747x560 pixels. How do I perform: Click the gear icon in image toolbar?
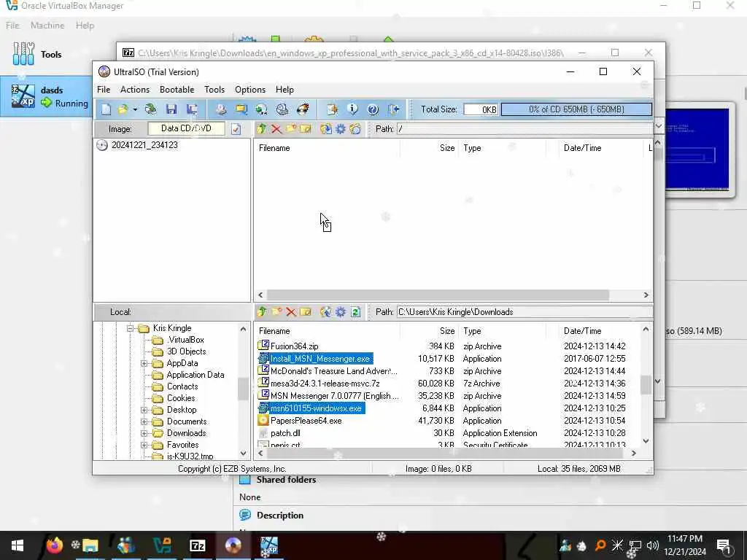(341, 129)
